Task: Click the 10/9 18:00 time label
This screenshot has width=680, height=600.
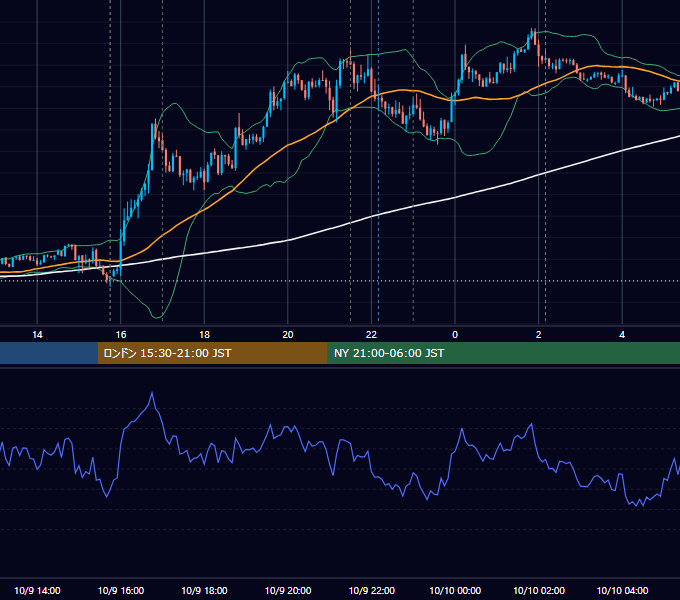Action: click(204, 590)
